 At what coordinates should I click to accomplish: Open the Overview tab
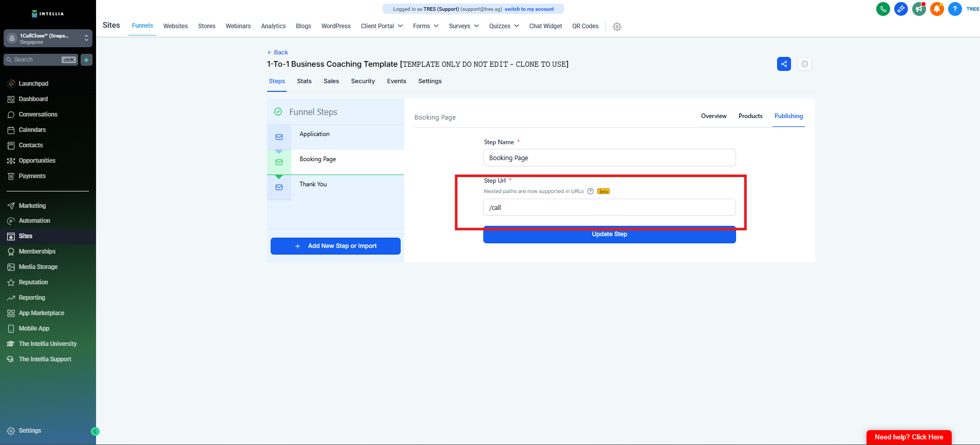point(714,116)
